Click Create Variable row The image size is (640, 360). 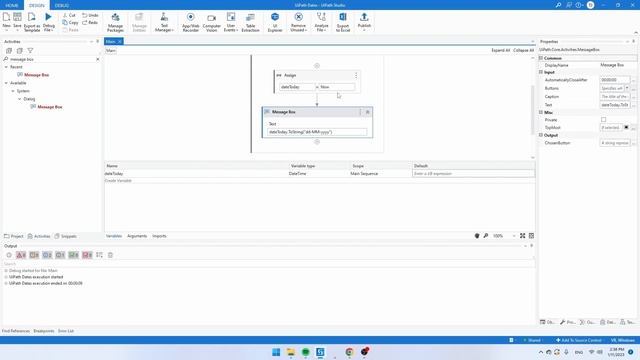118,180
